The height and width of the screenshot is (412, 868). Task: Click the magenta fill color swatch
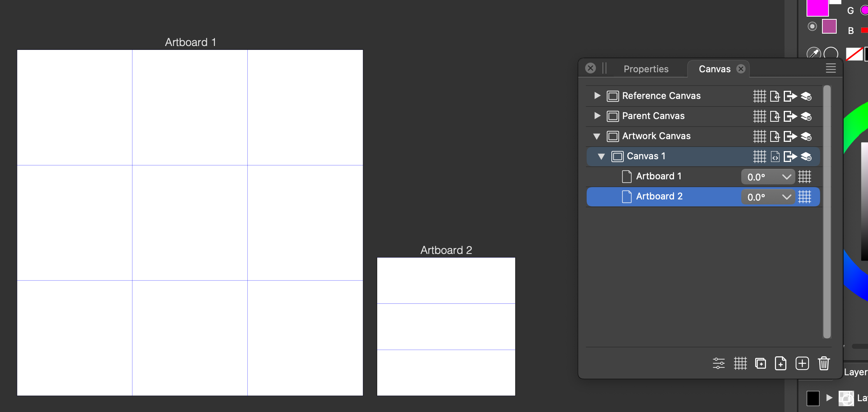click(x=817, y=8)
